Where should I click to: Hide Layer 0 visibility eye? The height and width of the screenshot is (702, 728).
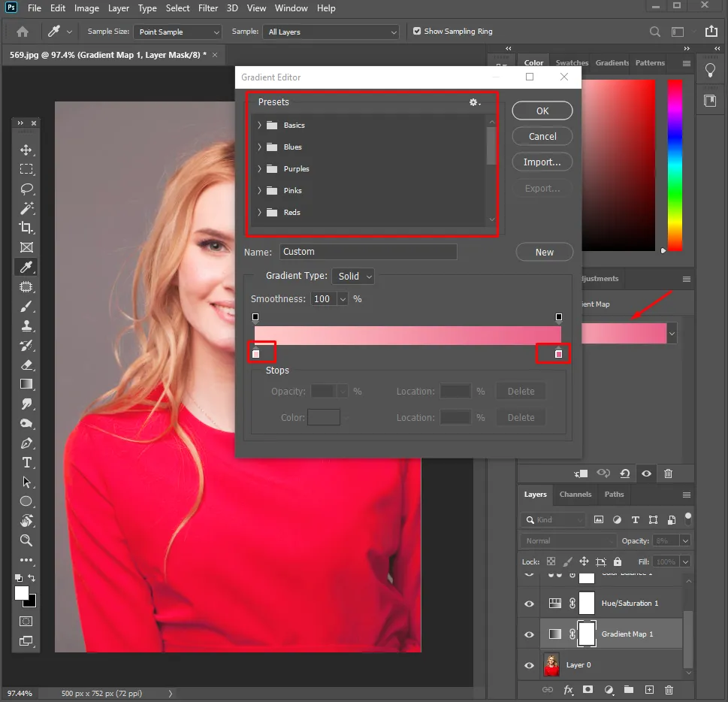pyautogui.click(x=529, y=665)
